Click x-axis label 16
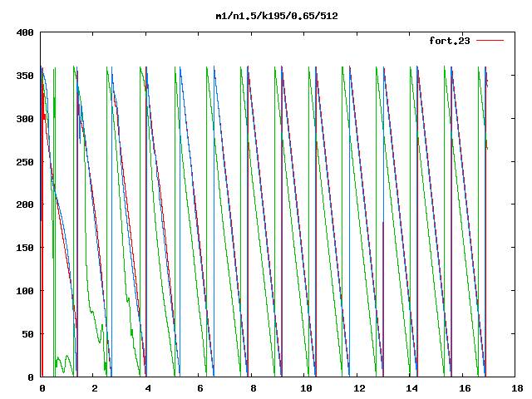The width and height of the screenshot is (532, 399). click(x=465, y=388)
